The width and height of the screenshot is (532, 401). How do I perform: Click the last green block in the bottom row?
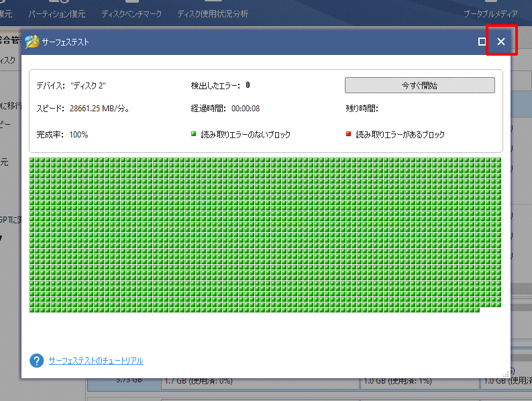pyautogui.click(x=476, y=309)
